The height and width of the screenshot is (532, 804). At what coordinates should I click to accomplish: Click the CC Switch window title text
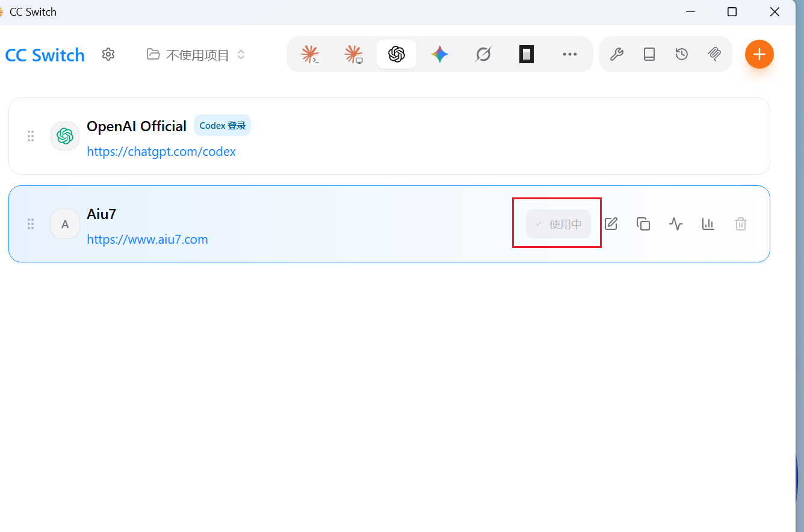[x=33, y=12]
